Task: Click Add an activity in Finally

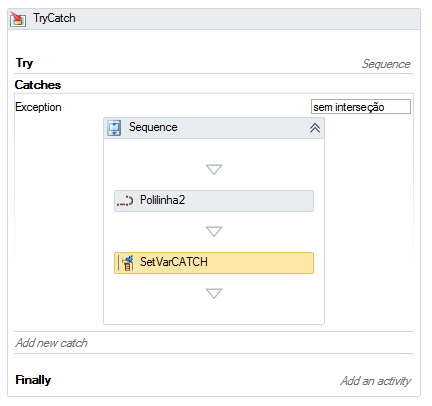Action: (x=375, y=381)
